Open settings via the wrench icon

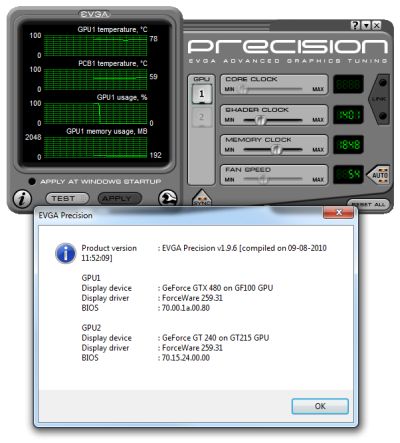(x=167, y=199)
